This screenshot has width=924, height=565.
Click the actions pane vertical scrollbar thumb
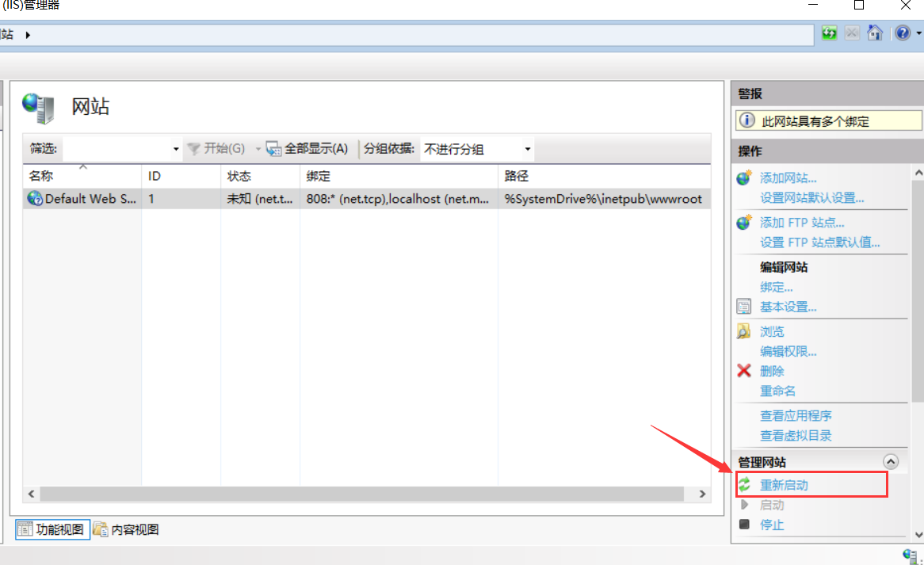(918, 291)
